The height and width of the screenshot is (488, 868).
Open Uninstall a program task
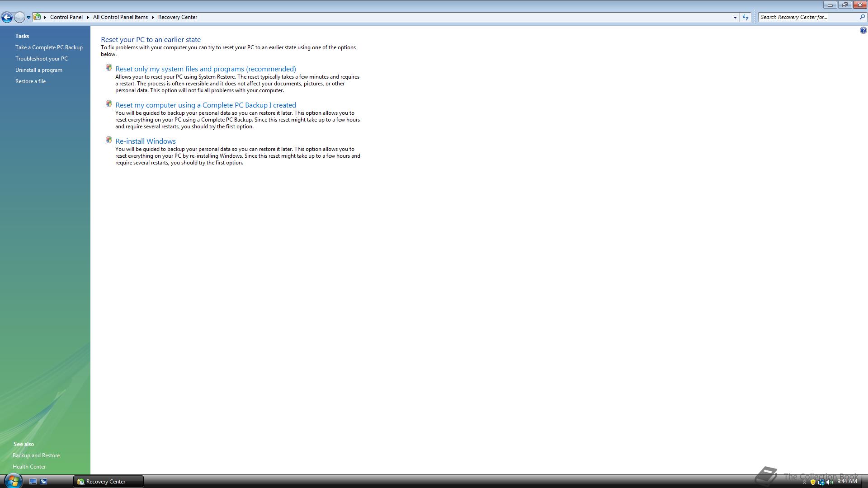coord(39,70)
